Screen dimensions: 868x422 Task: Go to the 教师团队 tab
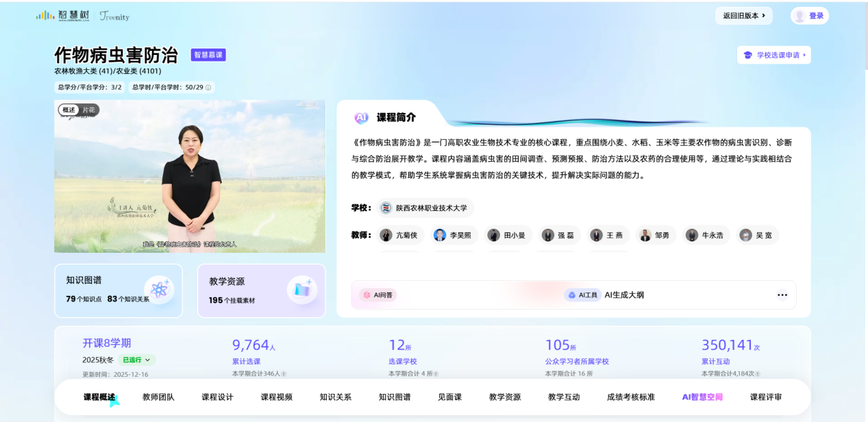point(158,397)
